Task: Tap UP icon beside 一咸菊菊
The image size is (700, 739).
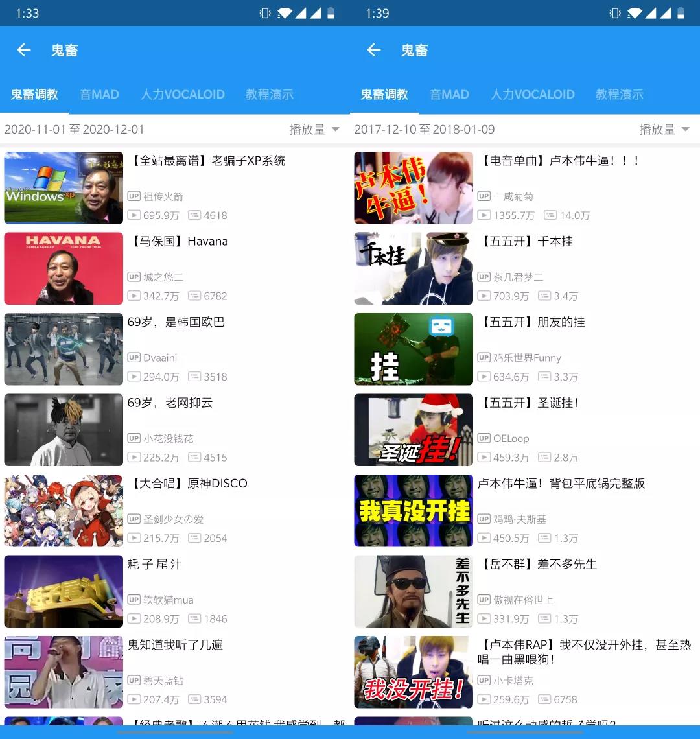Action: coord(484,196)
